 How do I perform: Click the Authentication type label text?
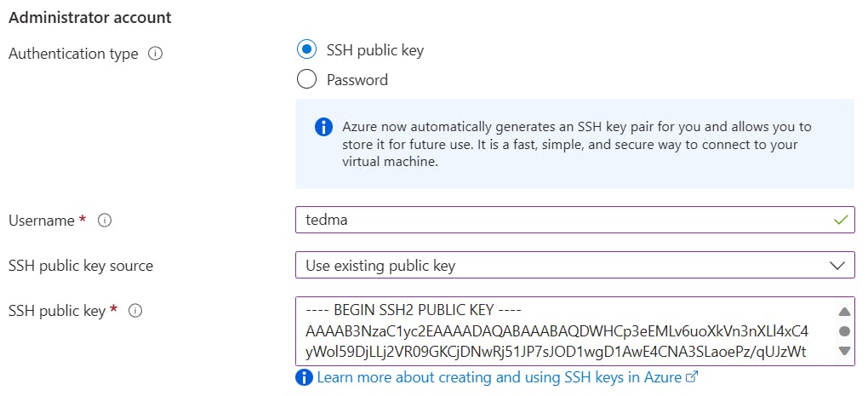click(73, 54)
